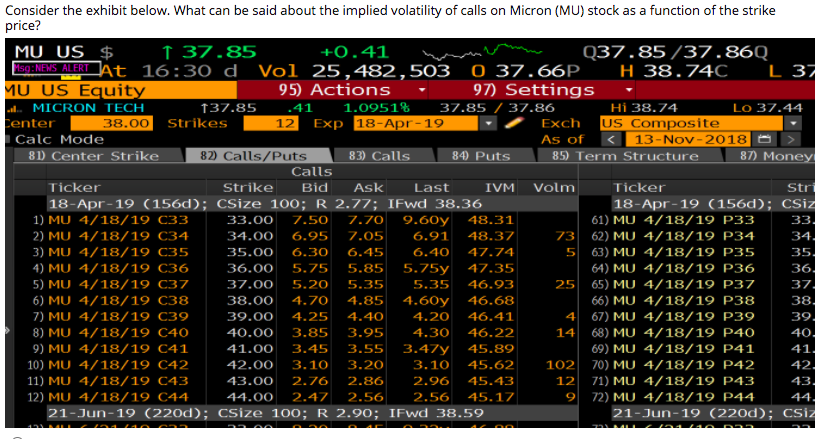Select the MU 4/18/19 C37 call row
Viewport: 827px width, 439px height.
[295, 284]
